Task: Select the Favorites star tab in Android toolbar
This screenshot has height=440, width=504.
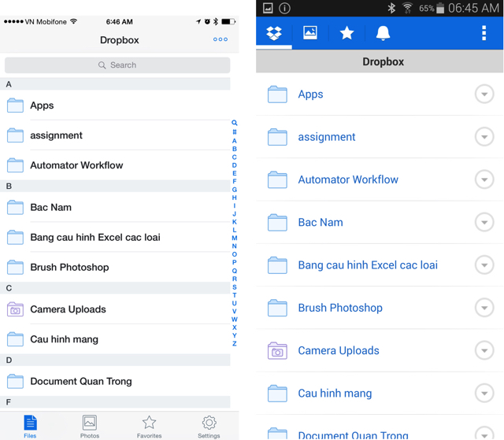Action: click(346, 33)
